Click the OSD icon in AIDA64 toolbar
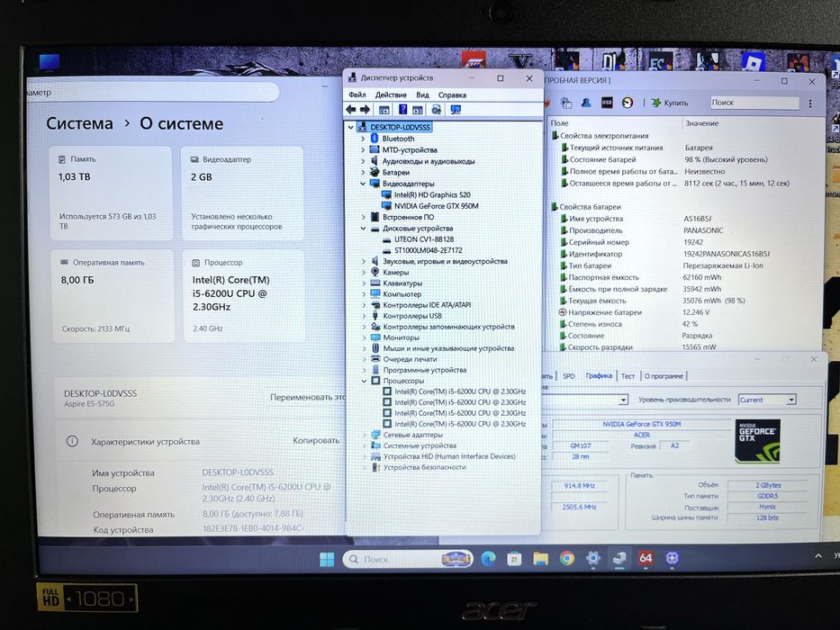 coord(607,102)
